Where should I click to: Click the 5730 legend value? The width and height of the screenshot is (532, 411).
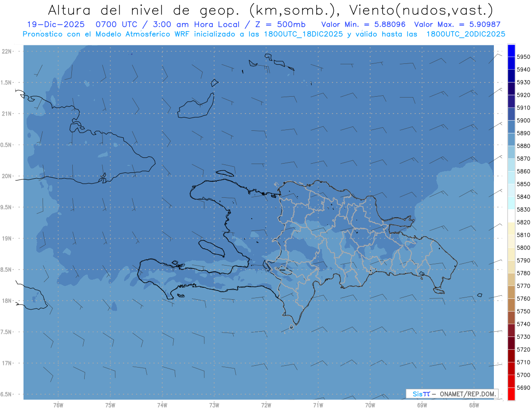pos(523,337)
